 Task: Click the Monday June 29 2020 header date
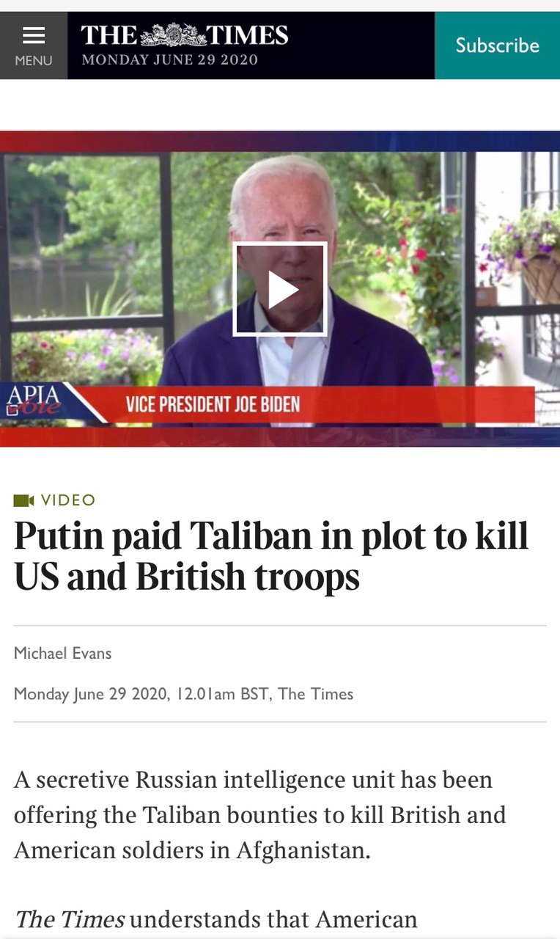tap(170, 60)
